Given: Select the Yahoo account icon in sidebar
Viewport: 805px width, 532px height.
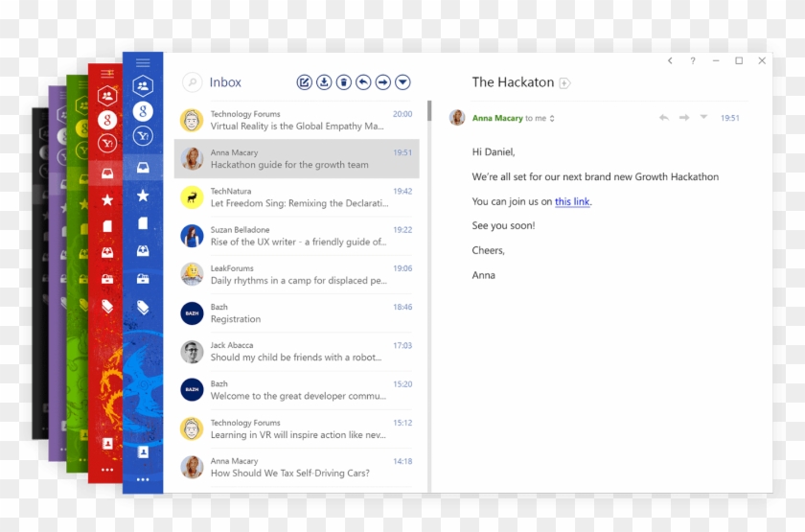Looking at the screenshot, I should tap(143, 136).
